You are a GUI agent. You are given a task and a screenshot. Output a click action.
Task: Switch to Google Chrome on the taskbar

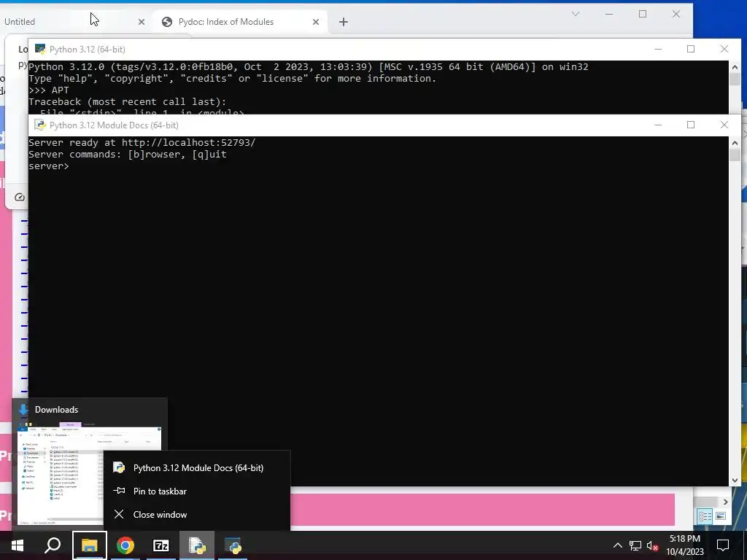[125, 545]
